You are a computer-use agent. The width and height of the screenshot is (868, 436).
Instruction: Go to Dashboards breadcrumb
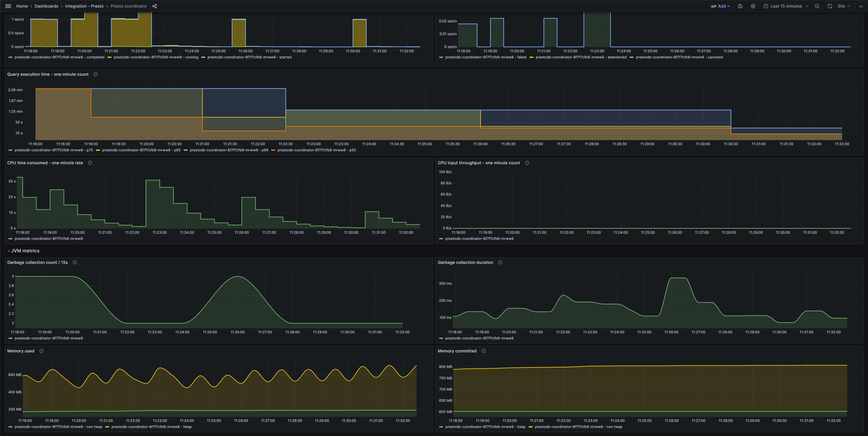point(47,6)
